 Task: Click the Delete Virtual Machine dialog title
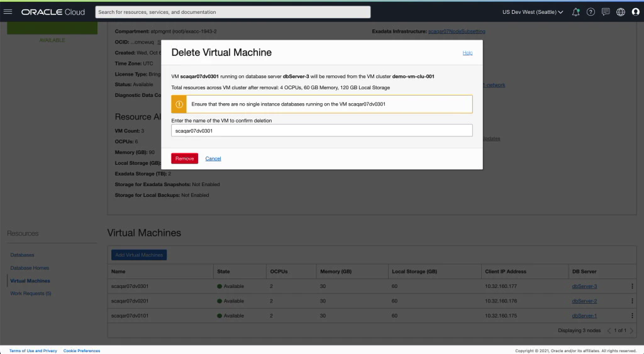pos(221,53)
